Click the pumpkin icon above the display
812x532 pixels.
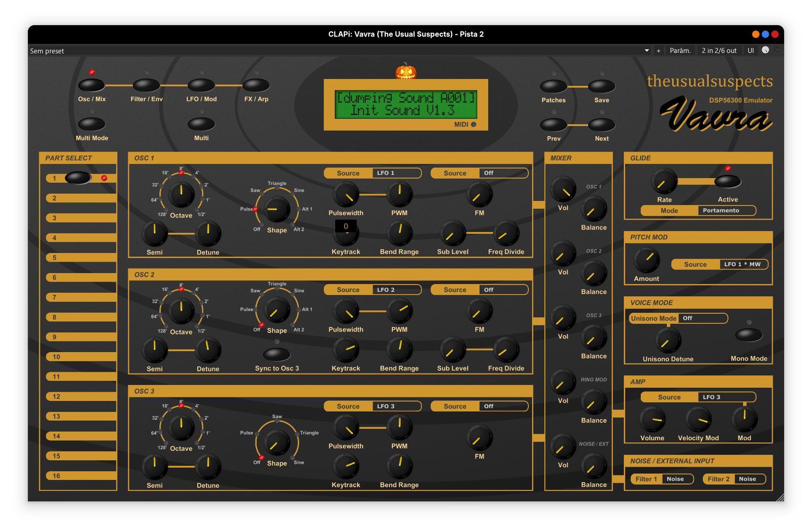coord(406,72)
